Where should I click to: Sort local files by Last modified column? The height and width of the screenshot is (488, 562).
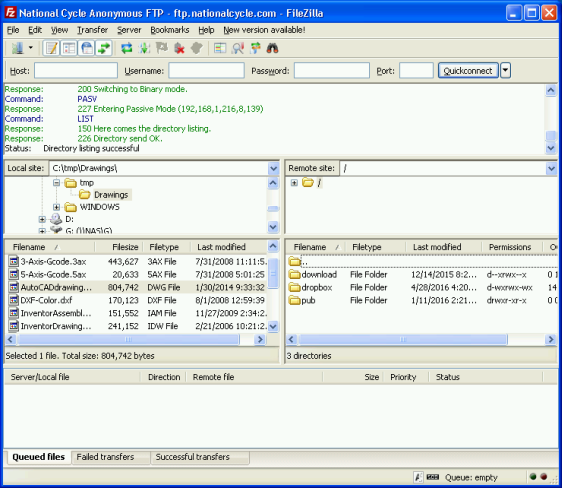pos(229,247)
